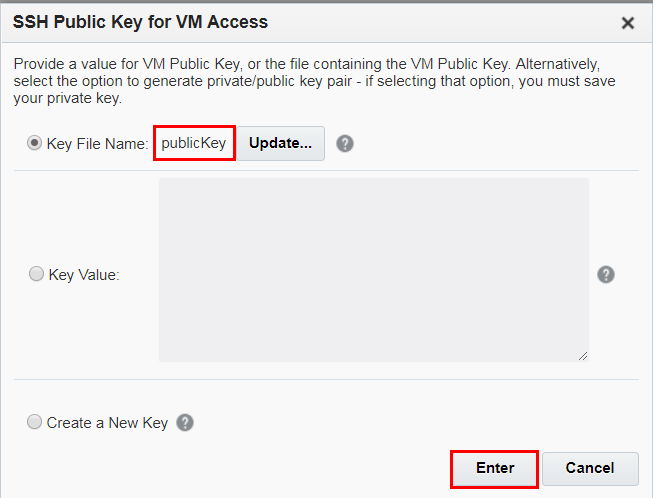The image size is (653, 498).
Task: Show help for Create a New Key
Action: point(185,422)
